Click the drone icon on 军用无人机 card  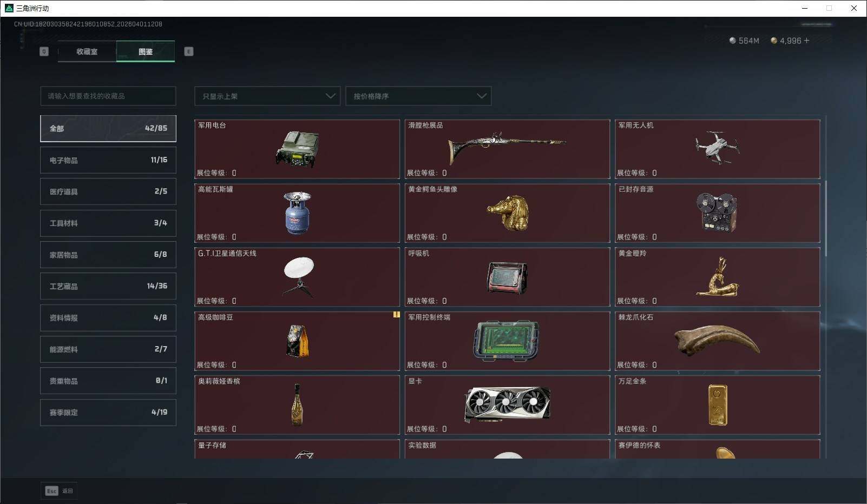[x=718, y=147]
